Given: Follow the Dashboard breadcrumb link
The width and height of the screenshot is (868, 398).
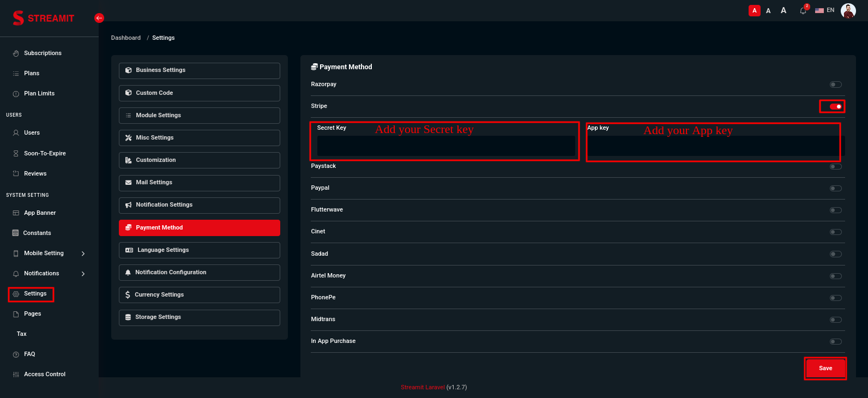Looking at the screenshot, I should click(126, 38).
